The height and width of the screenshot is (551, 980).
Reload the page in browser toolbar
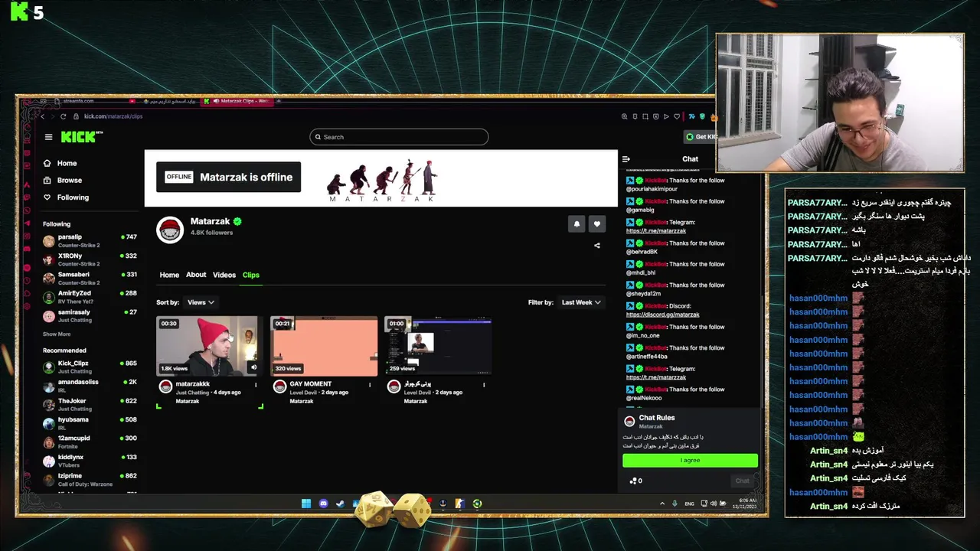pos(64,116)
